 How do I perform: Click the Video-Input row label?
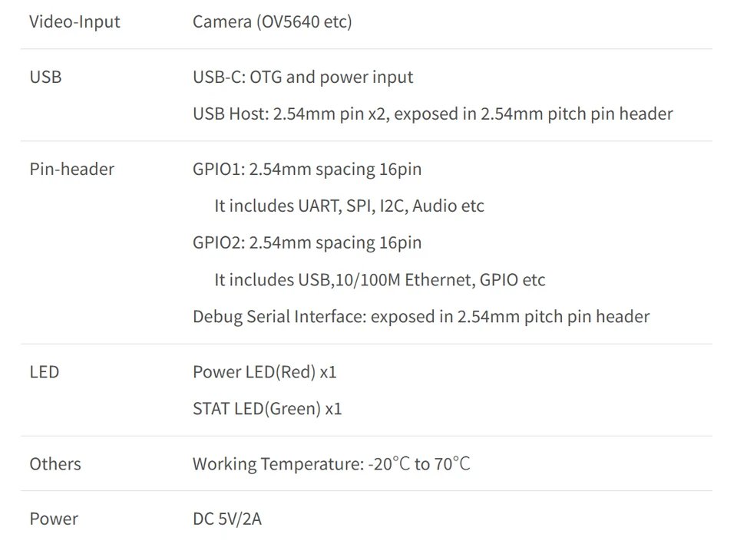pyautogui.click(x=74, y=21)
